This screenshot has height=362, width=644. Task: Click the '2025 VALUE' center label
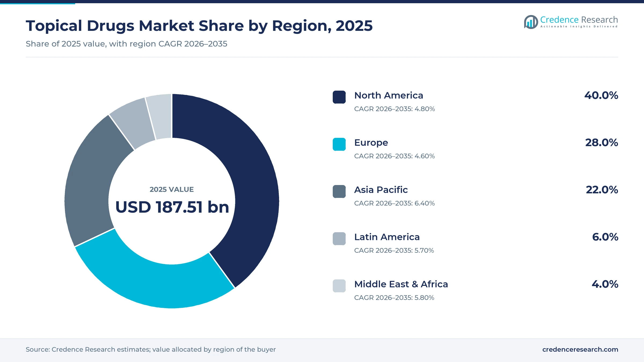[172, 190]
